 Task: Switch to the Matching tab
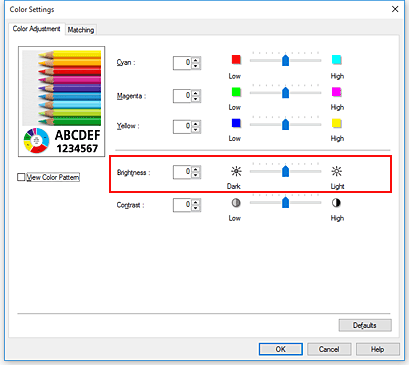[x=81, y=30]
